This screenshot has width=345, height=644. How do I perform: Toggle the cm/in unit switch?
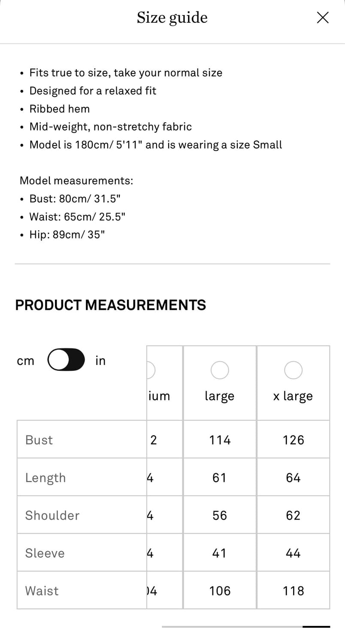(x=66, y=359)
